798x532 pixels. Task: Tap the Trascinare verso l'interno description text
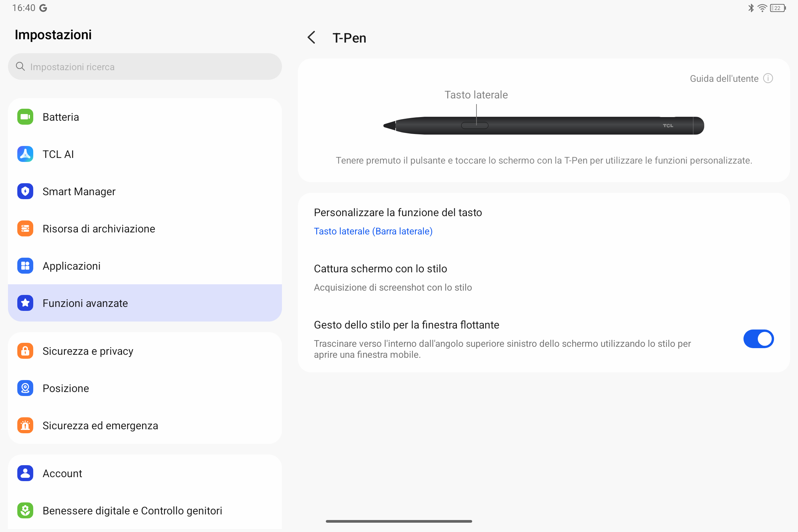[502, 349]
